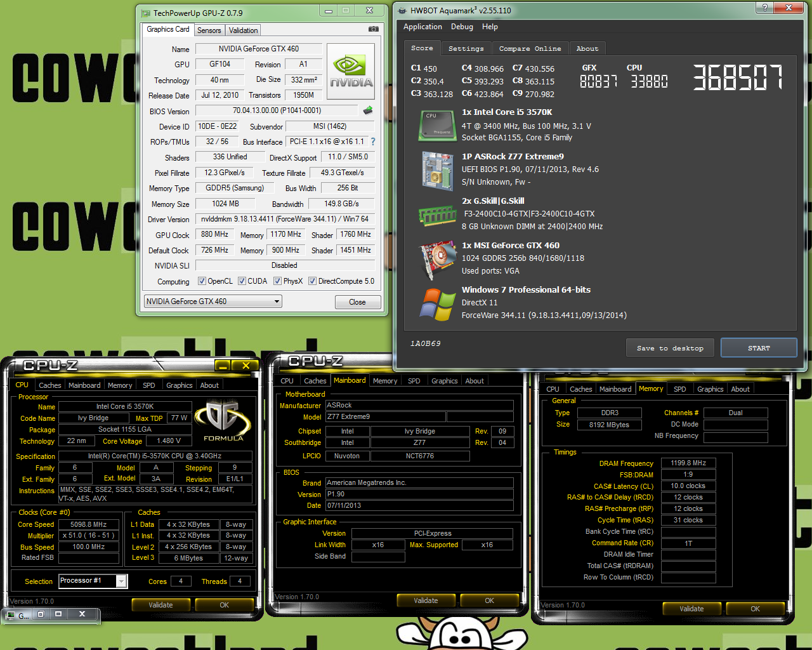812x650 pixels.
Task: Click the BIOS Version field in GPU-Z
Action: click(x=277, y=110)
